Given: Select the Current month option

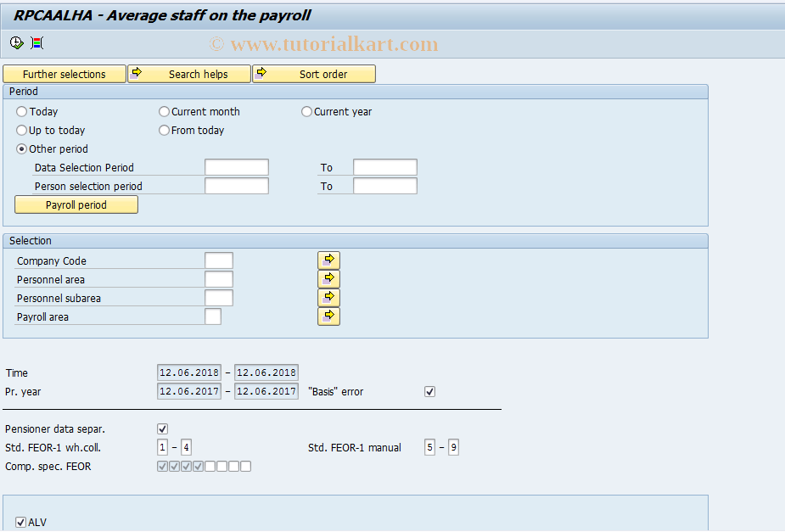Looking at the screenshot, I should [x=162, y=111].
